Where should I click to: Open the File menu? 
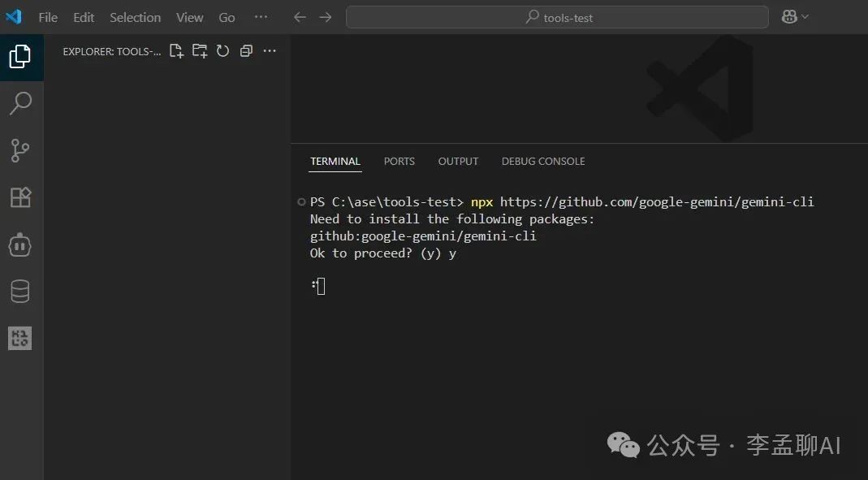click(48, 18)
